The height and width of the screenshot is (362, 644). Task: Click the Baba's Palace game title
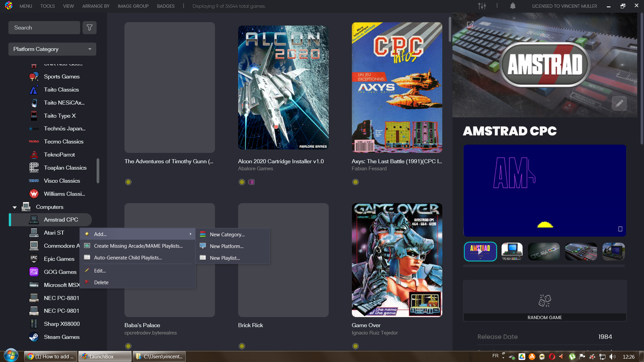tap(142, 325)
